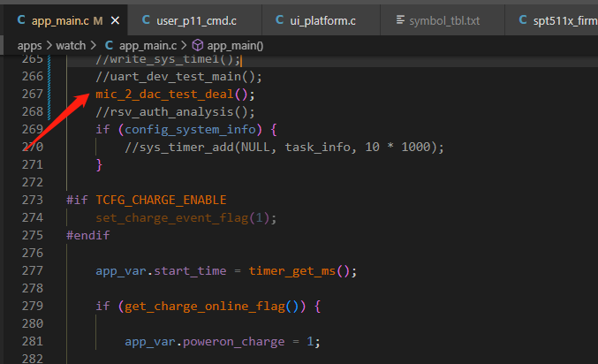598x364 pixels.
Task: Switch to the app_main.c tab
Action: tap(66, 20)
